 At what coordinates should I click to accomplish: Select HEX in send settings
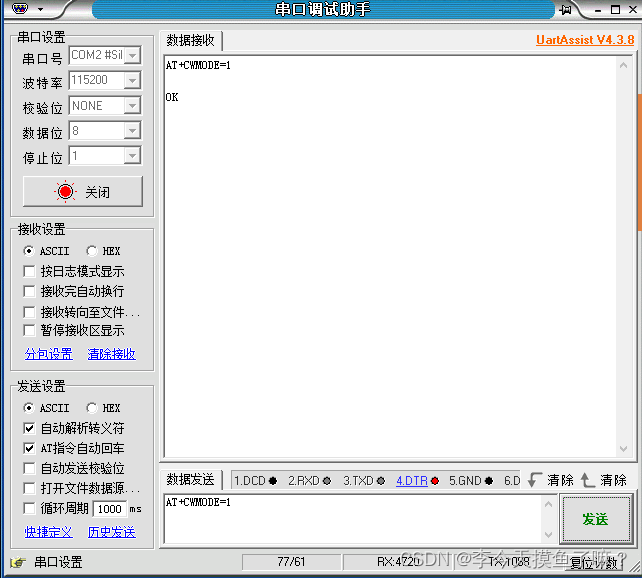(103, 408)
